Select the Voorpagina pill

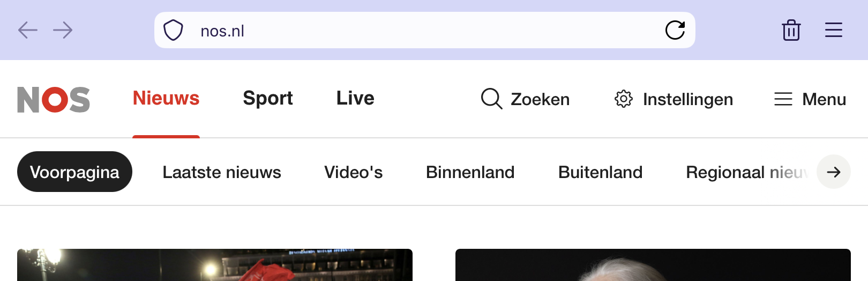[74, 172]
